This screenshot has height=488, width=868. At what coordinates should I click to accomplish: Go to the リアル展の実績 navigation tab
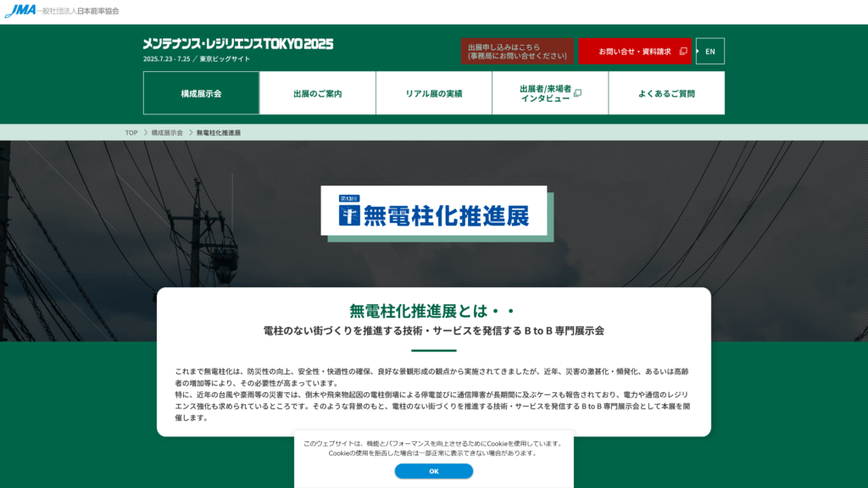click(434, 93)
